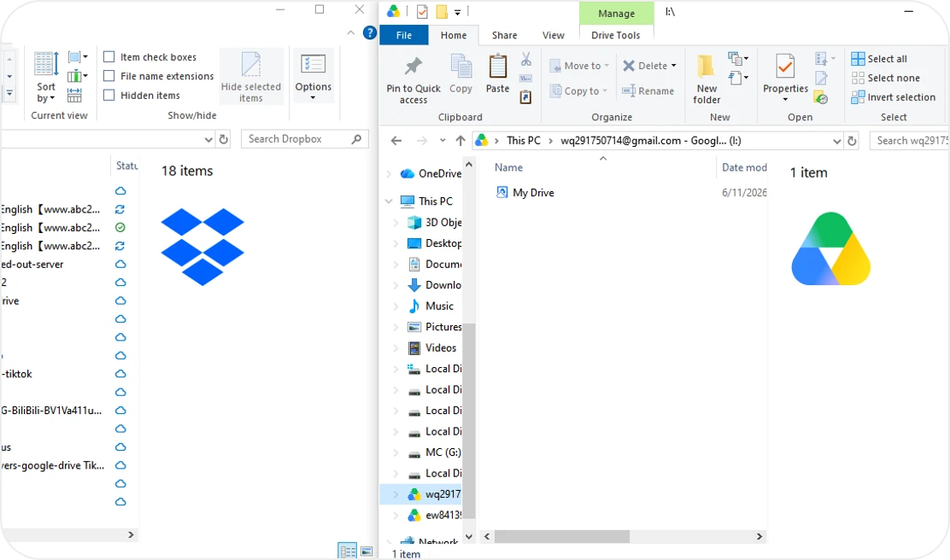The image size is (950, 560).
Task: Toggle Hidden items checkbox
Action: tap(109, 95)
